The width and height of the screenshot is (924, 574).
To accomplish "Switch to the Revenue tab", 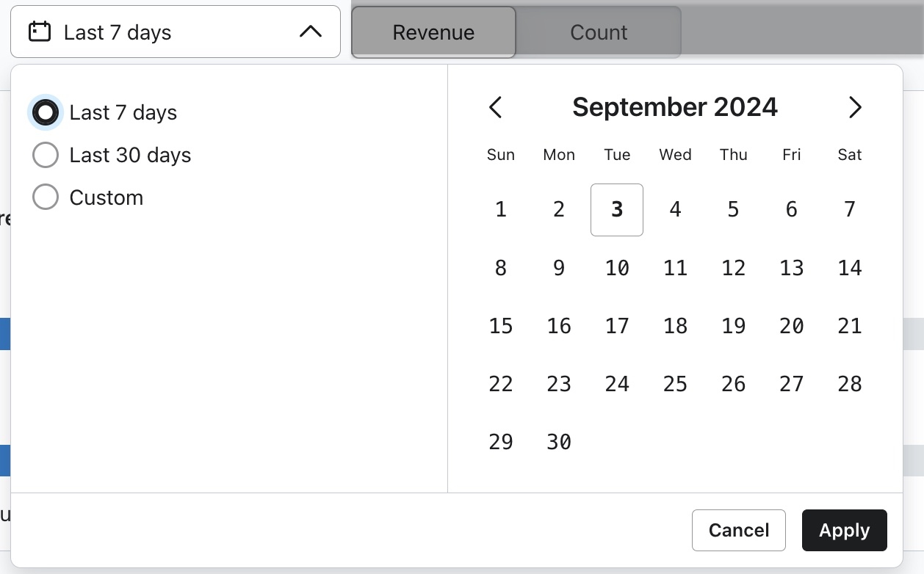I will [433, 32].
